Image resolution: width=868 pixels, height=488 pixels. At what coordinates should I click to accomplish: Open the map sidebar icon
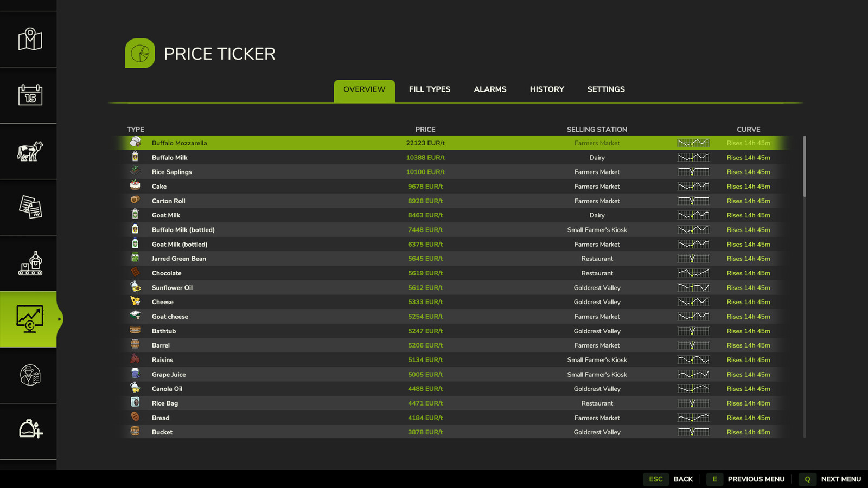[30, 39]
